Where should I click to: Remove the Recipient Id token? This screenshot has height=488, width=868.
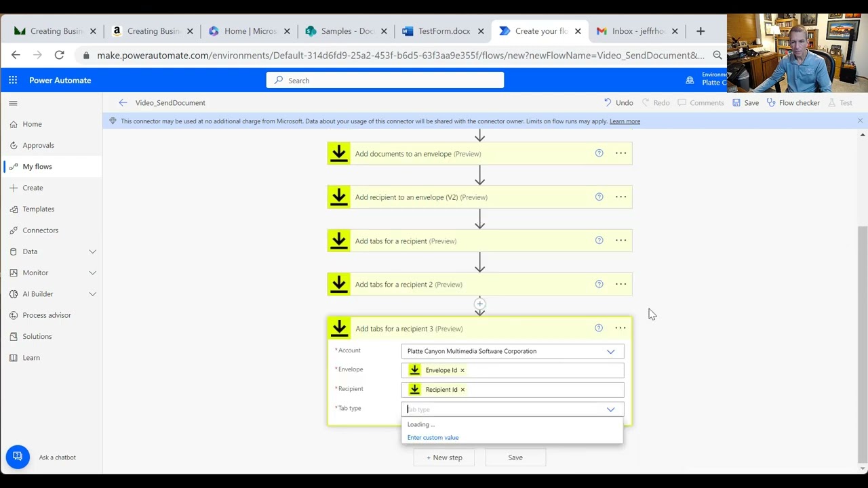click(462, 390)
